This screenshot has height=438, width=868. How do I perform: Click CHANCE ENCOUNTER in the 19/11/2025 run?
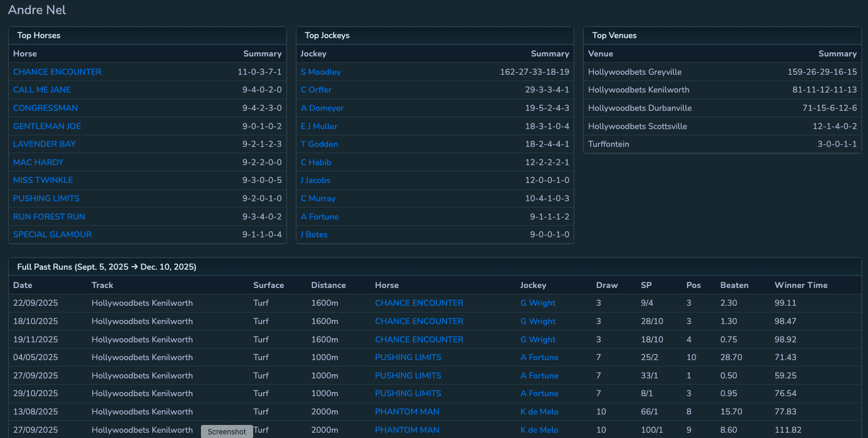(419, 339)
